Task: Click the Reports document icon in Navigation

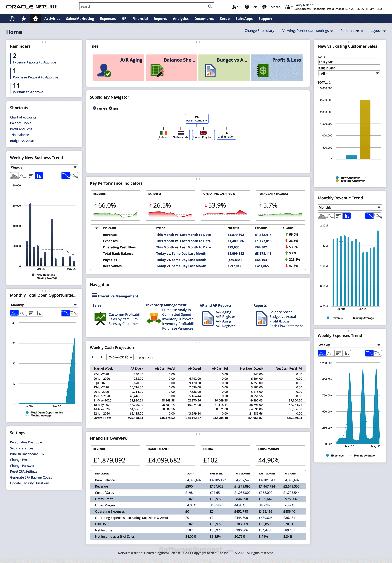Action: pyautogui.click(x=261, y=318)
